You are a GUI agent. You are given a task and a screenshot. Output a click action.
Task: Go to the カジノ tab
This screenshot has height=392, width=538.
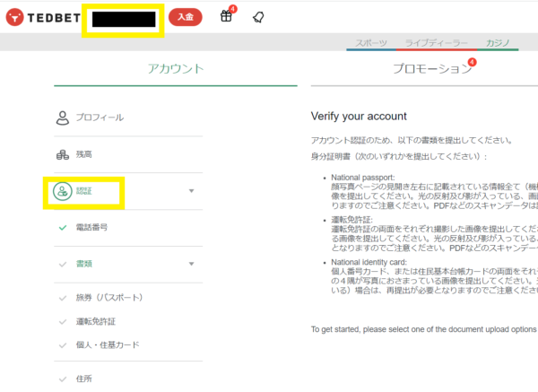[498, 42]
